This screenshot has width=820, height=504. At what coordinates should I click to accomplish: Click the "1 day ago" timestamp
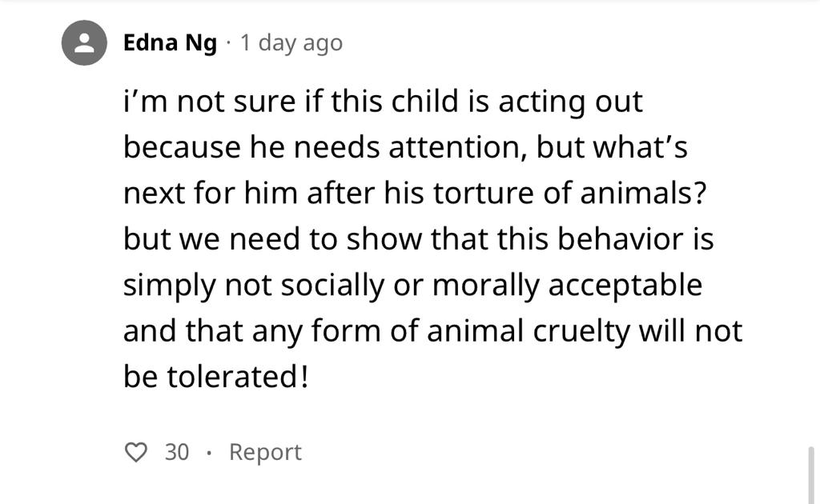coord(291,43)
